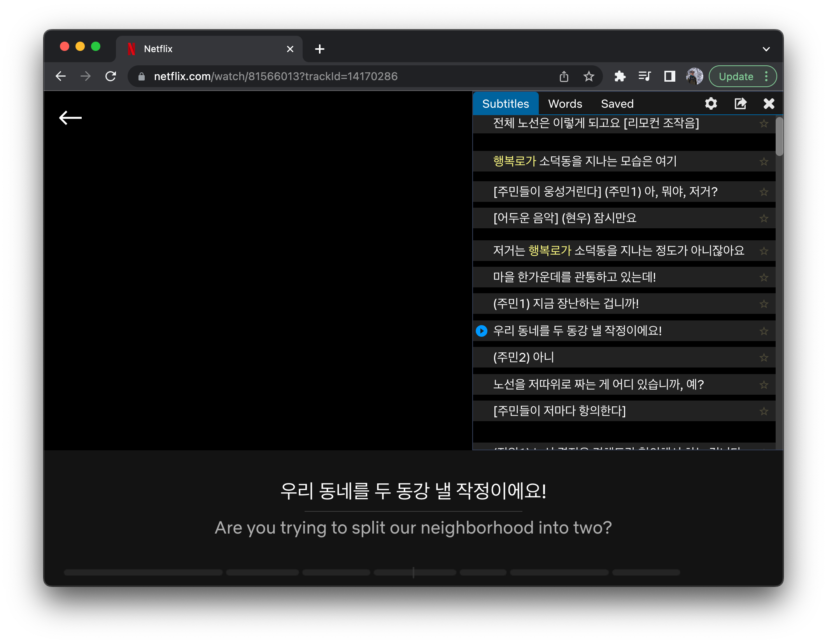Open the profile avatar menu
Image resolution: width=827 pixels, height=644 pixels.
coord(694,76)
